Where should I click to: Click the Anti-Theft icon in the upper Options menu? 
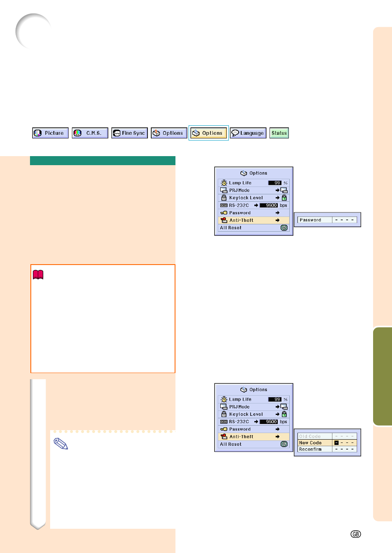pyautogui.click(x=224, y=220)
